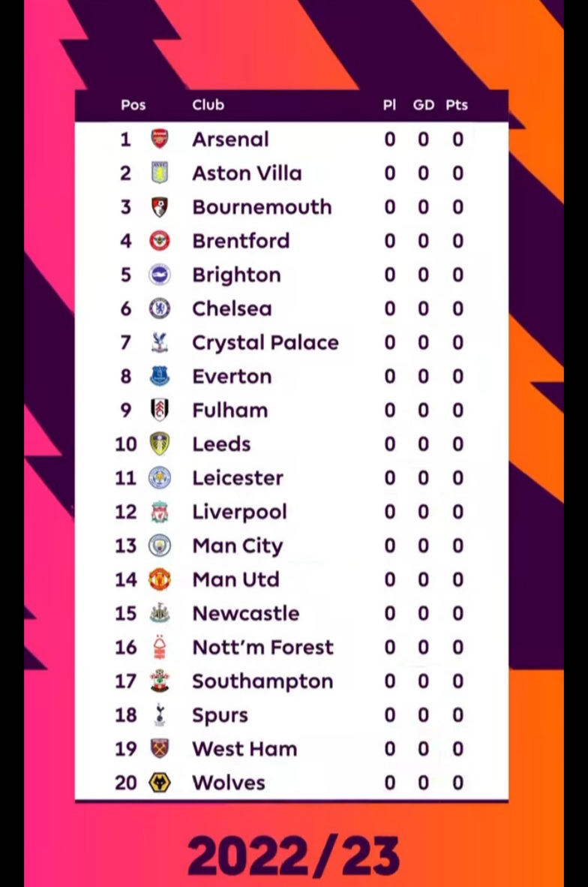The height and width of the screenshot is (887, 588).
Task: Select the Liverpool crest icon
Action: [160, 512]
